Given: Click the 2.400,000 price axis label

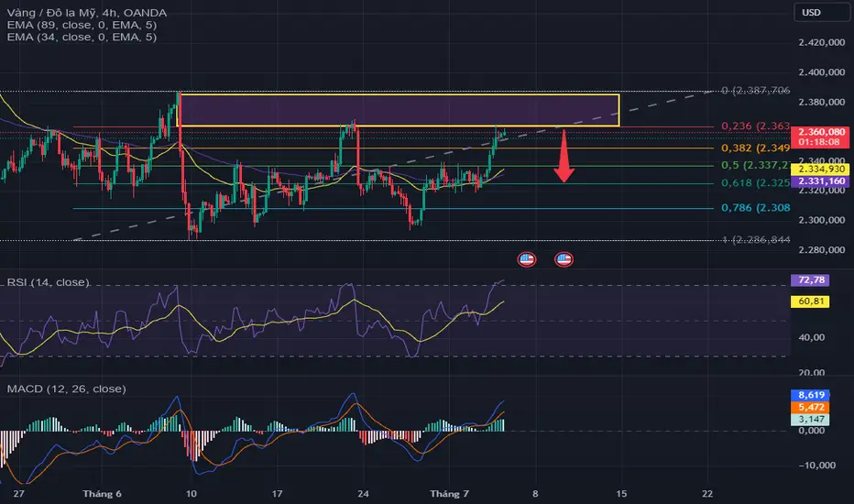Looking at the screenshot, I should pyautogui.click(x=822, y=72).
